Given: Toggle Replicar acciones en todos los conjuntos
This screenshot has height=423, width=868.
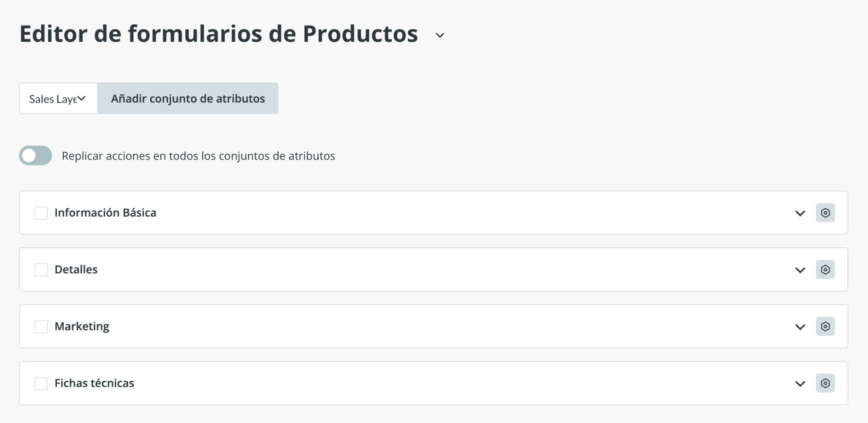Looking at the screenshot, I should 36,155.
